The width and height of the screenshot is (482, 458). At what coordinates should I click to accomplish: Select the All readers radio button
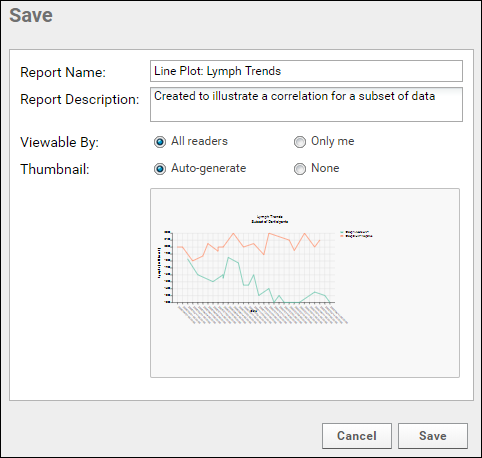pos(160,142)
